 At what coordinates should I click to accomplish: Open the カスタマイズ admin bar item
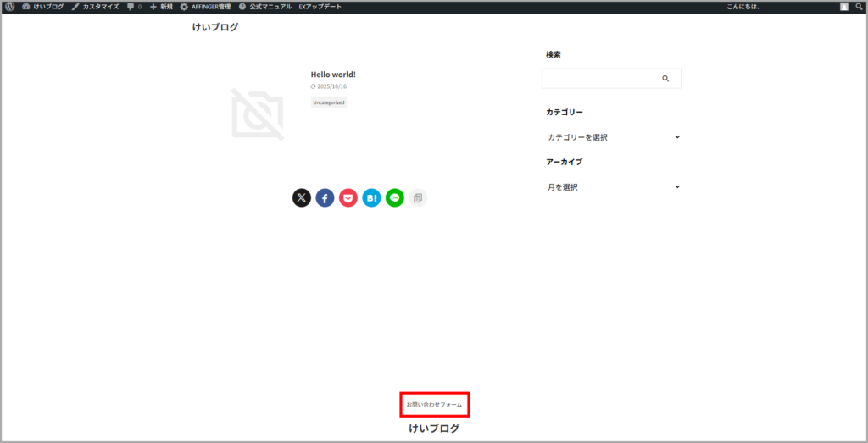click(x=96, y=7)
